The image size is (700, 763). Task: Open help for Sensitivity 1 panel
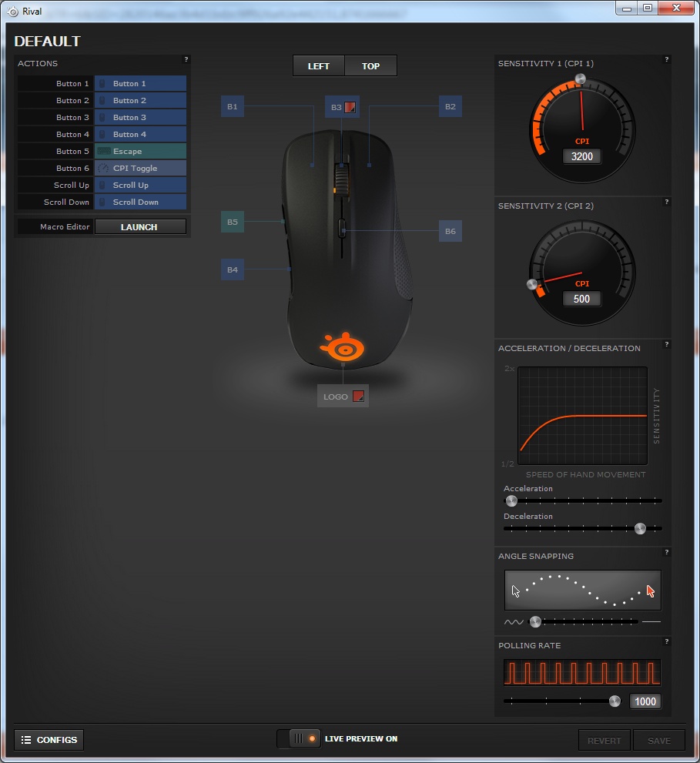coord(666,59)
